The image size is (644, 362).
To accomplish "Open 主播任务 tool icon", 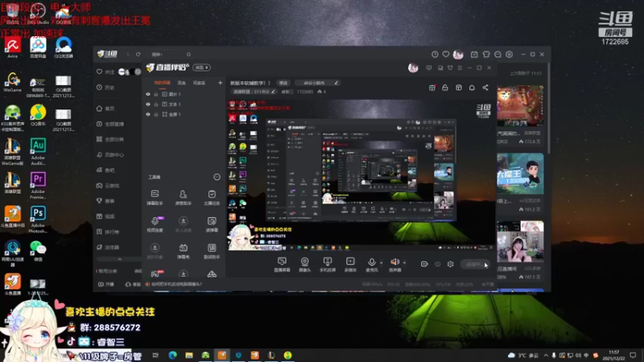I will coord(212,197).
